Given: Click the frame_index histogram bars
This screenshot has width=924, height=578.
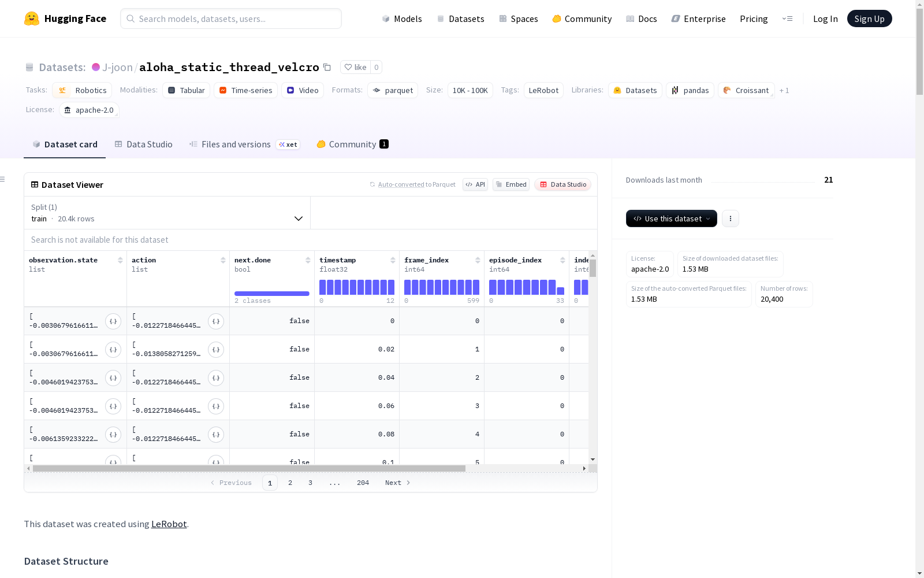Looking at the screenshot, I should pyautogui.click(x=442, y=287).
